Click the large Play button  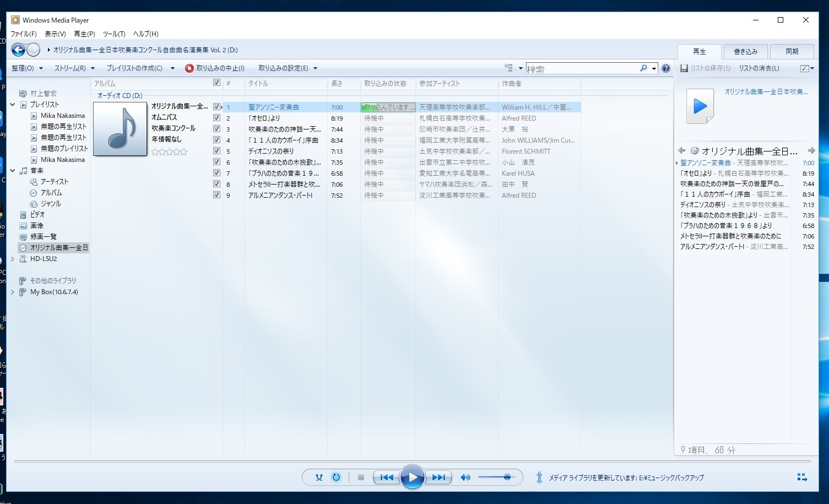coord(413,478)
